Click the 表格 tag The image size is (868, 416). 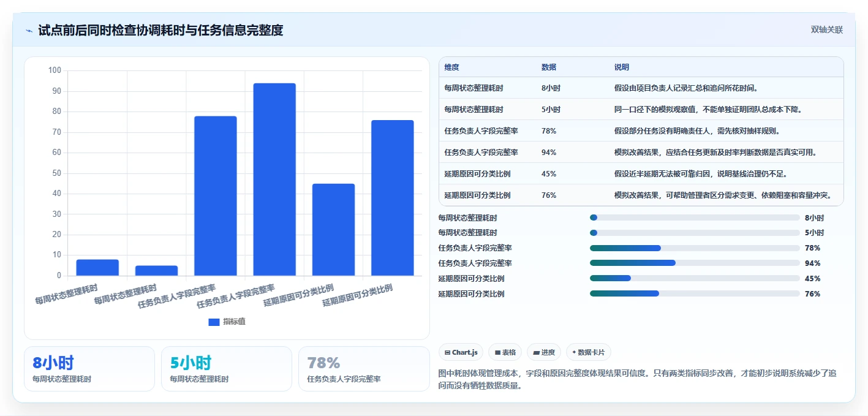click(505, 352)
